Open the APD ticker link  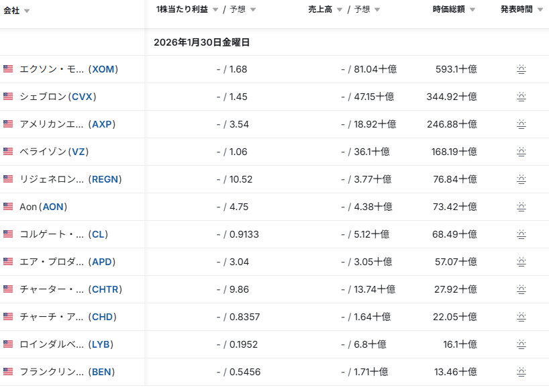point(103,262)
